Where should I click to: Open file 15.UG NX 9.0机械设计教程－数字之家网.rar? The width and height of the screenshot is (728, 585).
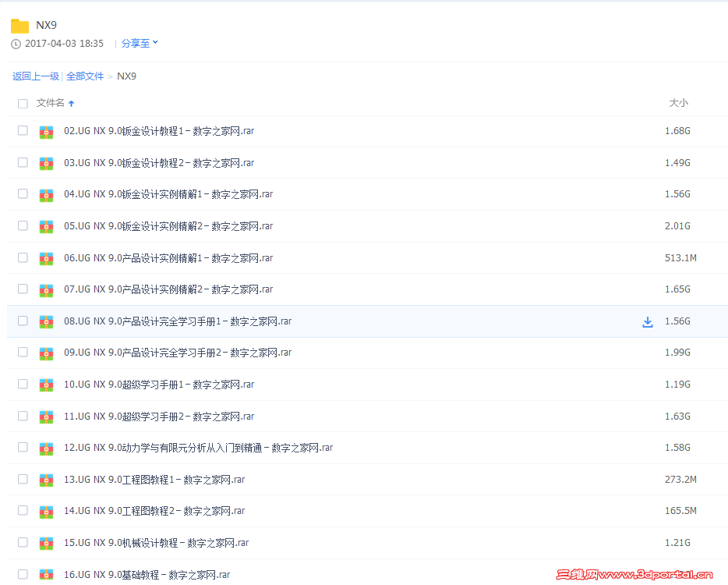[156, 543]
